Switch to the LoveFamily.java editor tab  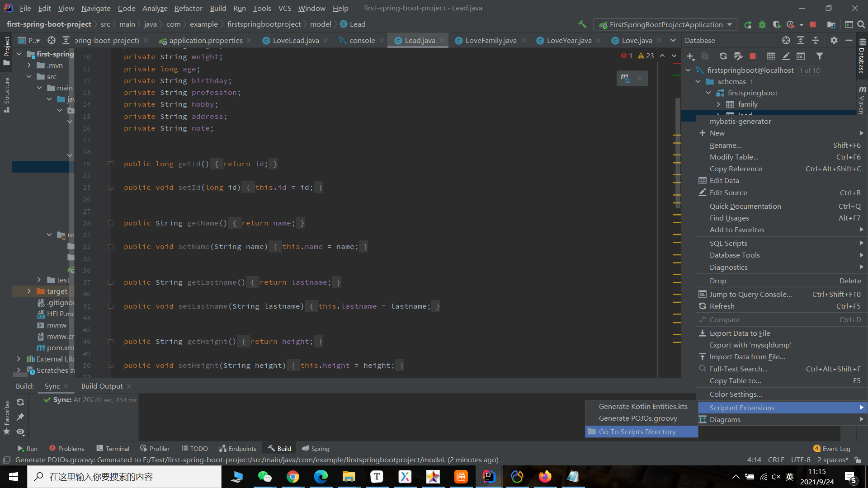(491, 41)
